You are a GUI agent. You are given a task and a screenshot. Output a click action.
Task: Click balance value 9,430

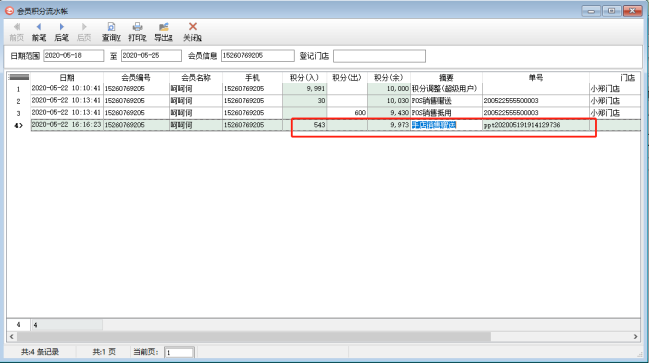(399, 113)
